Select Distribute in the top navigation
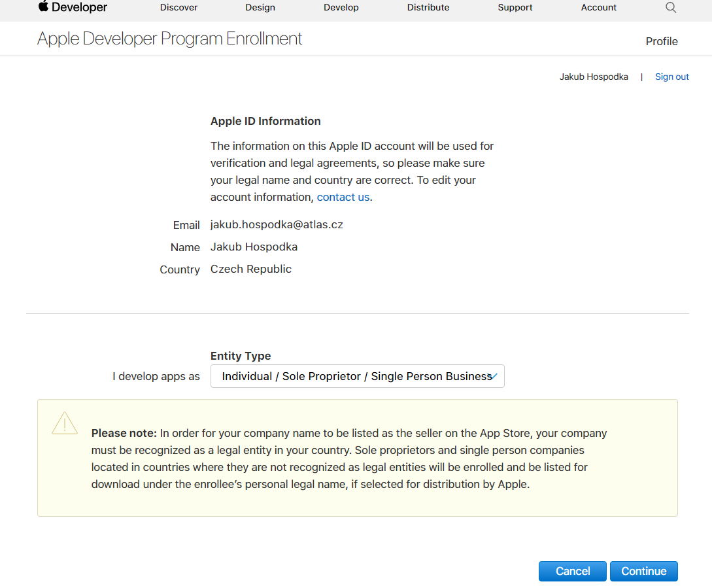 point(428,8)
